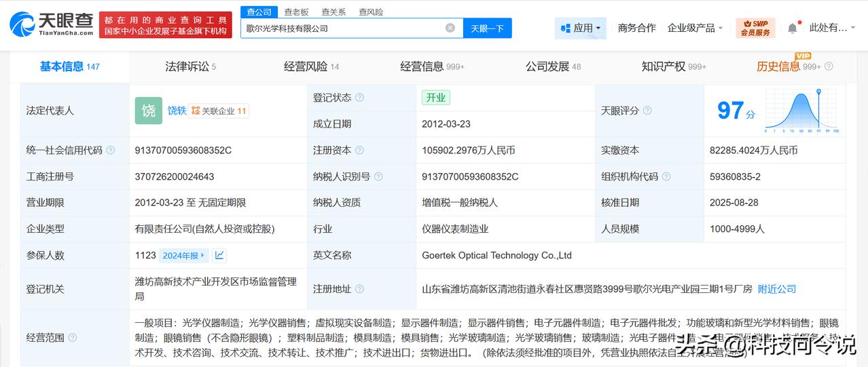Screen dimensions: 868x367
Task: Click the SVIP member service badge
Action: (x=755, y=28)
